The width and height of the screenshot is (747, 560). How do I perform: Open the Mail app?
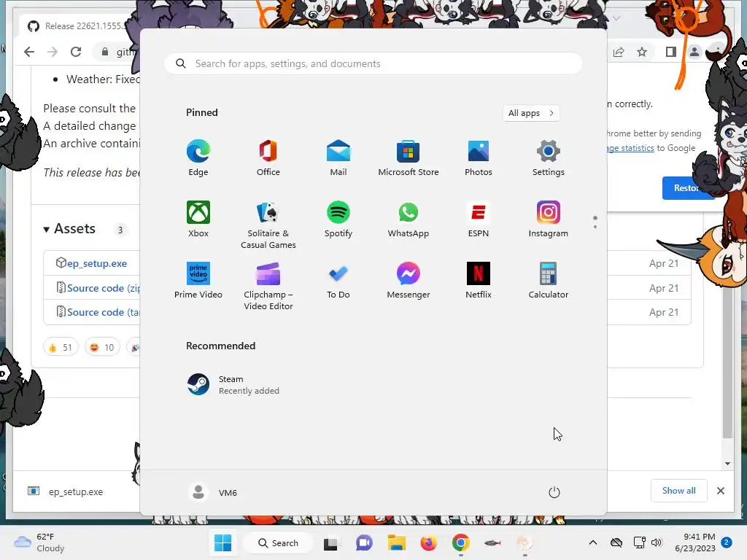[x=338, y=158]
